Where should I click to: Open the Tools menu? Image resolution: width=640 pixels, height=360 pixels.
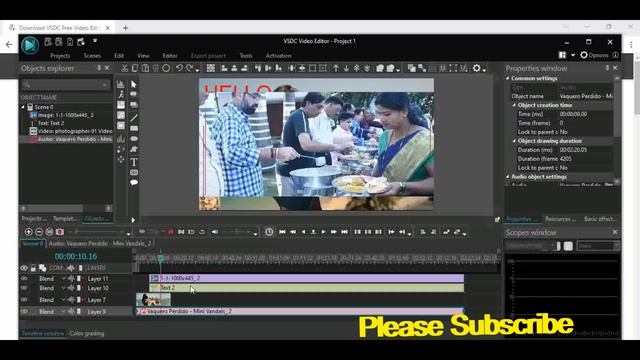[246, 56]
